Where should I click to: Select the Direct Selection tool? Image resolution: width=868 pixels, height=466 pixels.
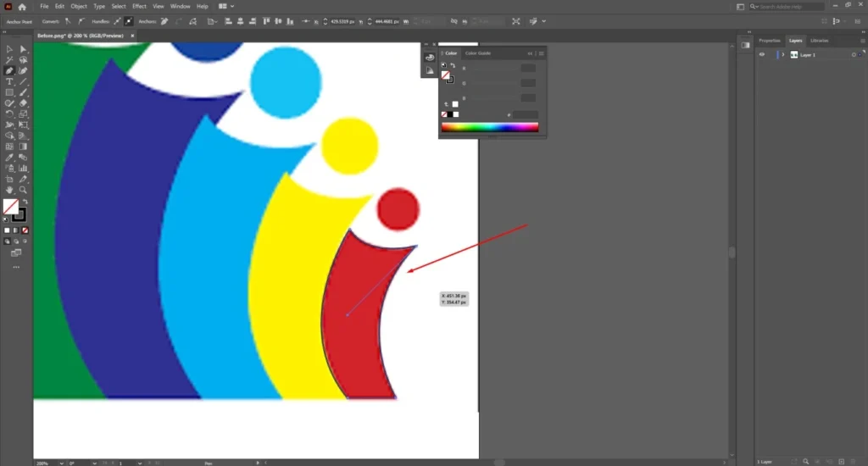click(x=23, y=49)
